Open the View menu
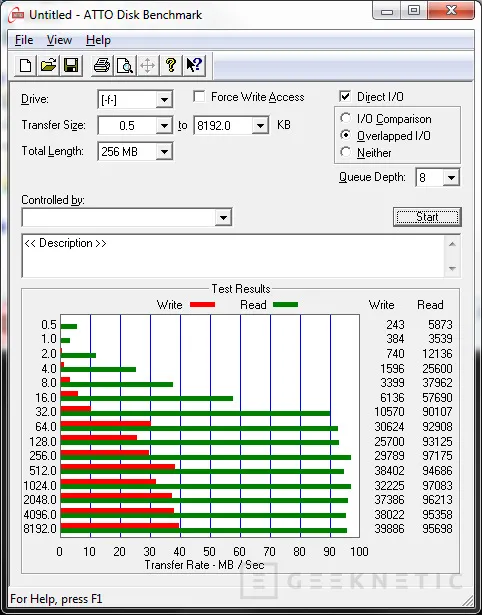The image size is (482, 615). tap(59, 40)
